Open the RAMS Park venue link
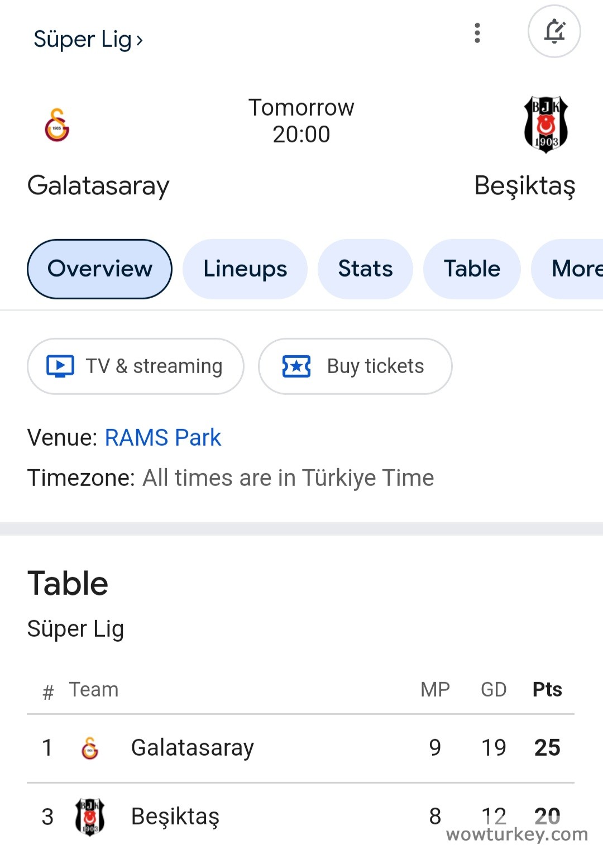Image resolution: width=603 pixels, height=868 pixels. click(163, 438)
